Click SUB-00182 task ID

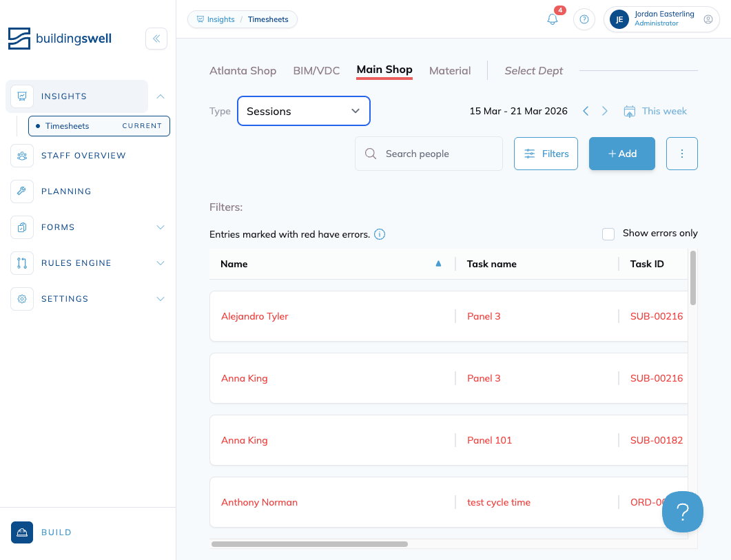pyautogui.click(x=657, y=440)
